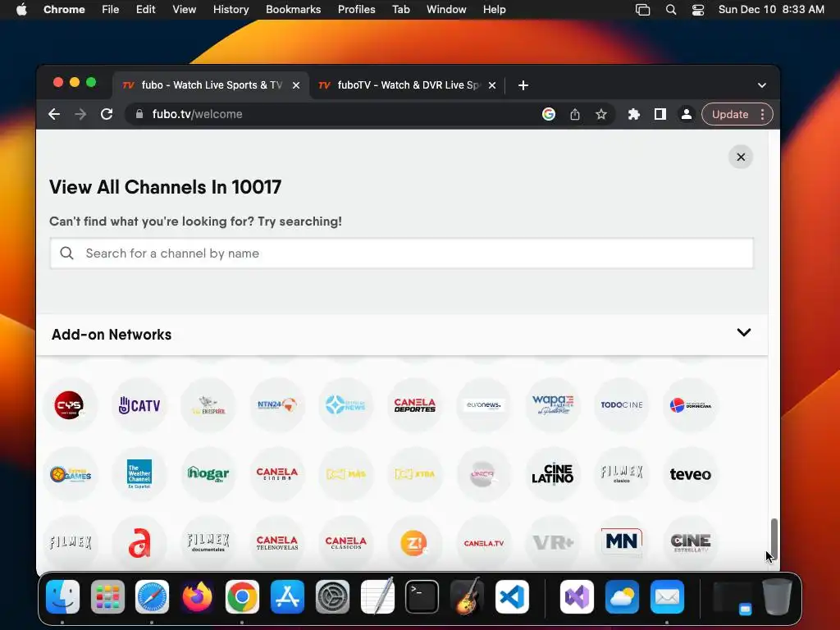Screen dimensions: 840x630
Task: Open the View menu
Action: click(x=184, y=10)
